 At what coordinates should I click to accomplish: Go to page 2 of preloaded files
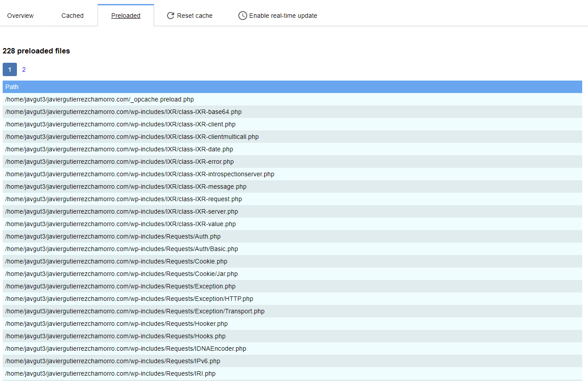pyautogui.click(x=24, y=69)
